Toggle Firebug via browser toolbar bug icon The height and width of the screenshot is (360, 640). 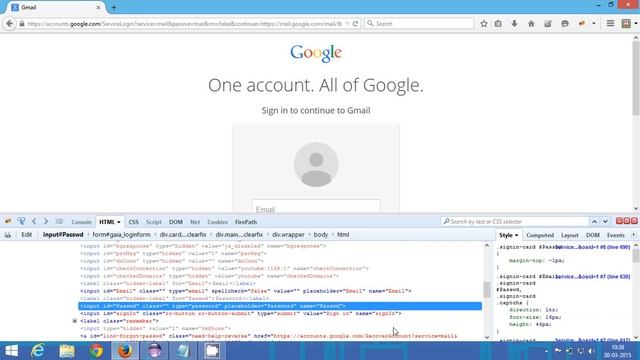582,24
